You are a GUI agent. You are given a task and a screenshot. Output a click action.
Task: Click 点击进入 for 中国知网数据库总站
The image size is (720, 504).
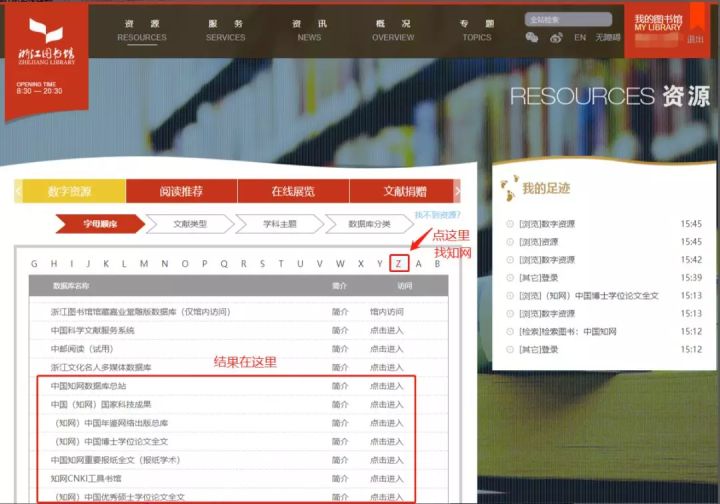[387, 386]
